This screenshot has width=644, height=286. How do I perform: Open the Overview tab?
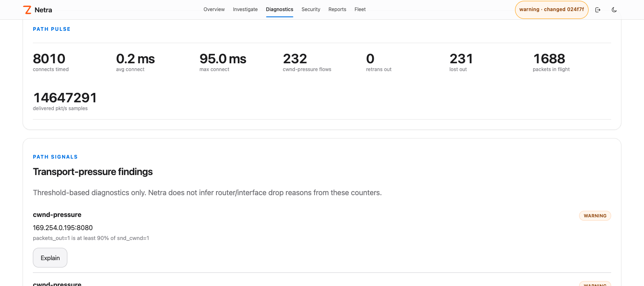(214, 9)
